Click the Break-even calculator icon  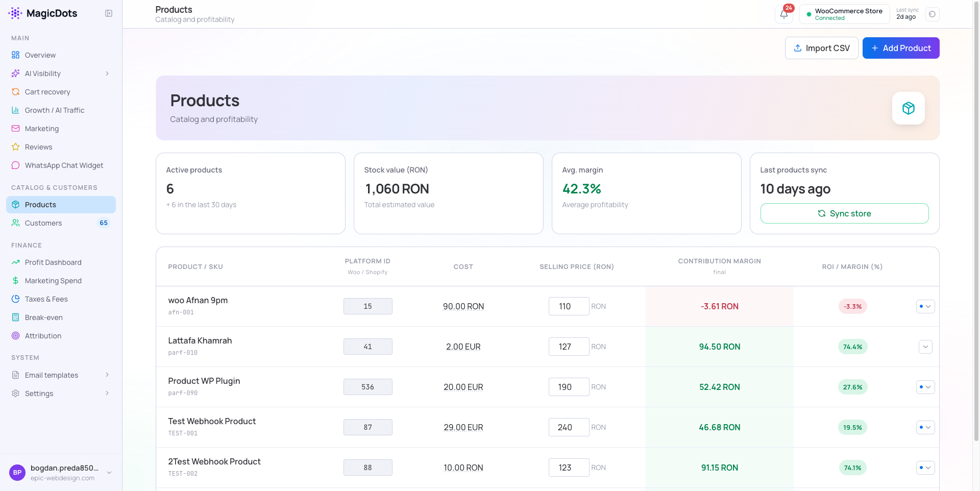[x=16, y=317]
